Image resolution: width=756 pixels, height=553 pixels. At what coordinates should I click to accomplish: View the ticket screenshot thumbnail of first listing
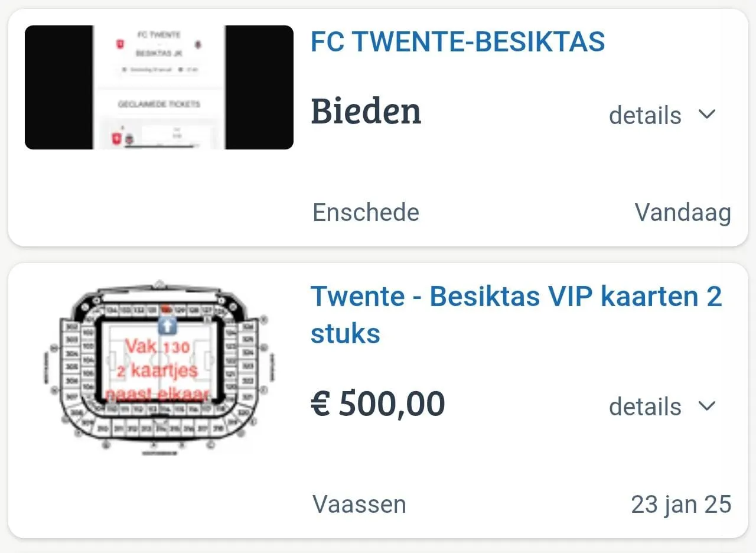click(158, 86)
